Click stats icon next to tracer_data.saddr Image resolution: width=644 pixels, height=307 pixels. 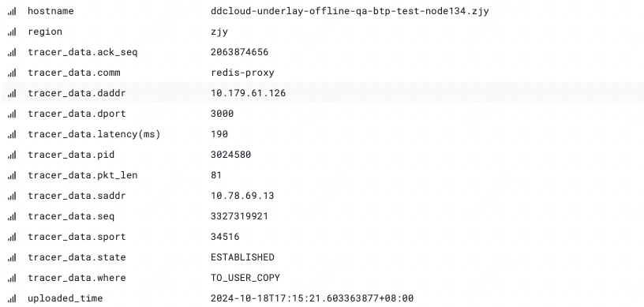pyautogui.click(x=12, y=196)
